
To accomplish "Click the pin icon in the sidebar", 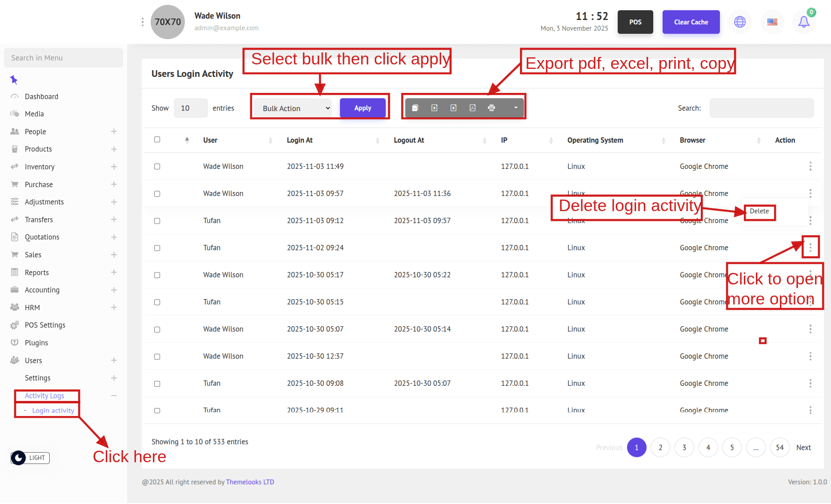I will pyautogui.click(x=14, y=80).
